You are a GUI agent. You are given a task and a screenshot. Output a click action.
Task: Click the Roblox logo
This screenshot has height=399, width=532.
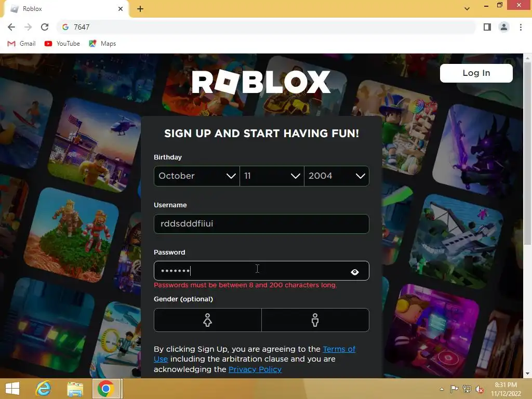(261, 82)
